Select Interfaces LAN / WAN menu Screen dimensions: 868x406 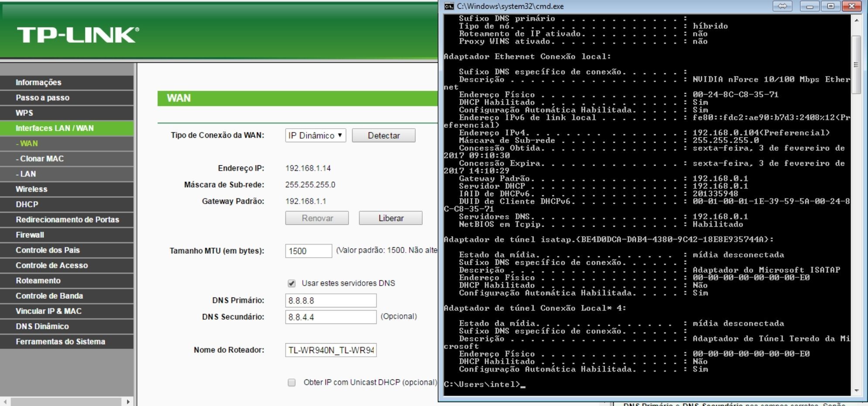click(x=67, y=128)
